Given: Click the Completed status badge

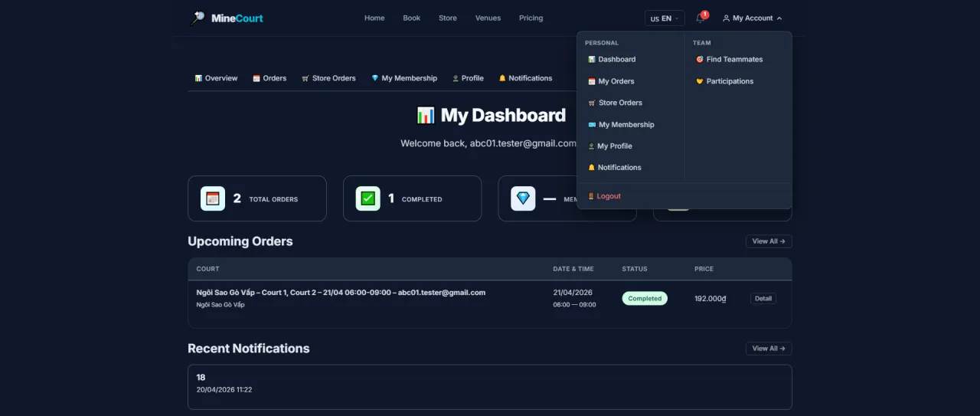Looking at the screenshot, I should [x=645, y=299].
